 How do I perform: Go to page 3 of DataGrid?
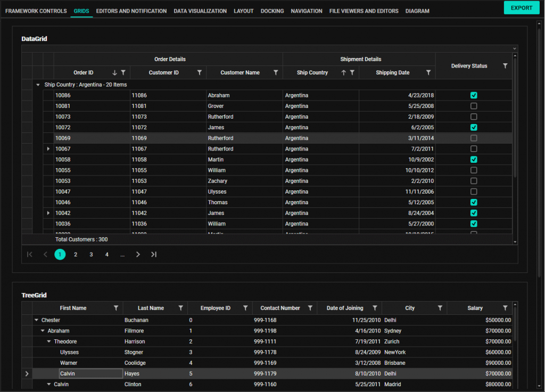(x=91, y=255)
